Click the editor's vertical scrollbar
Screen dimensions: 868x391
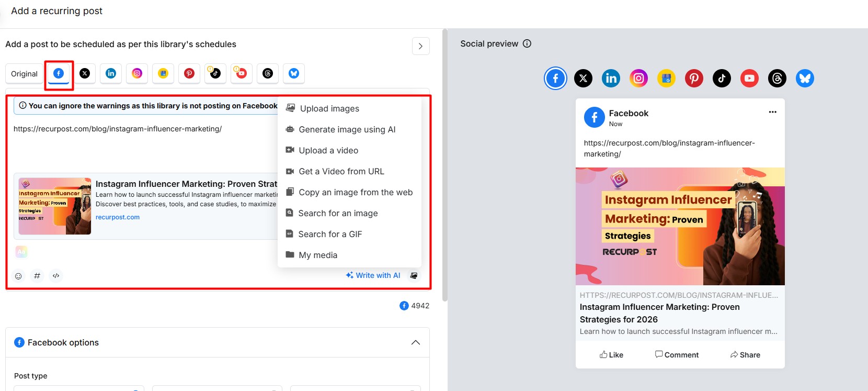click(445, 165)
